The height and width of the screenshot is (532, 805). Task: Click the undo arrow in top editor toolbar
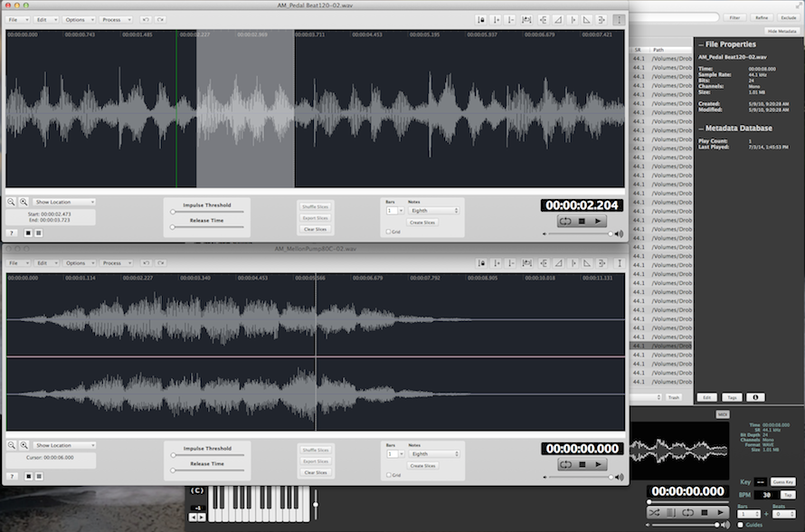[147, 19]
